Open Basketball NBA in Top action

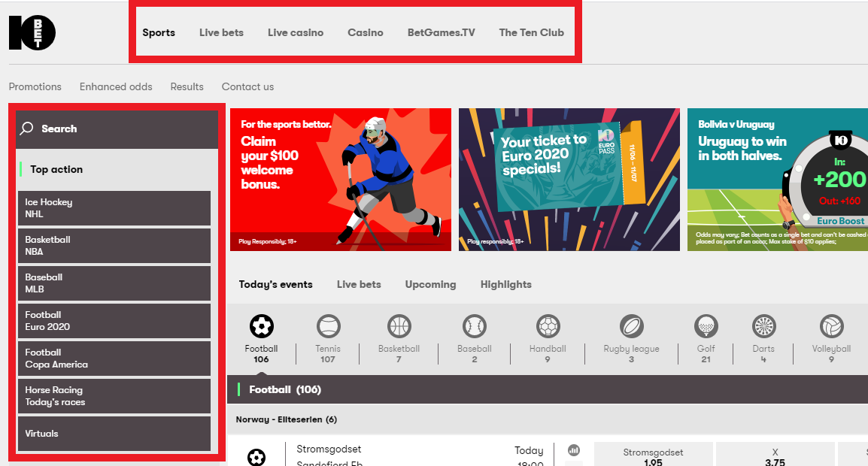point(114,246)
